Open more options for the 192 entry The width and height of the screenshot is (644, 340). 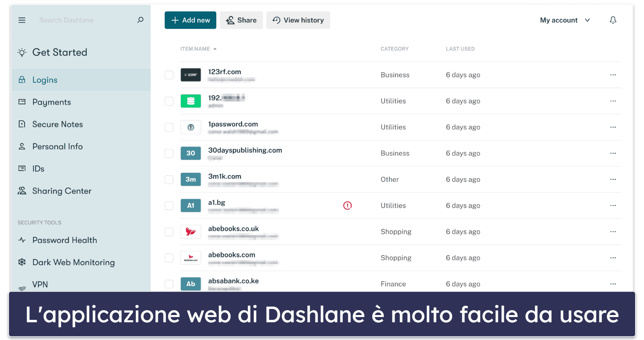(613, 101)
